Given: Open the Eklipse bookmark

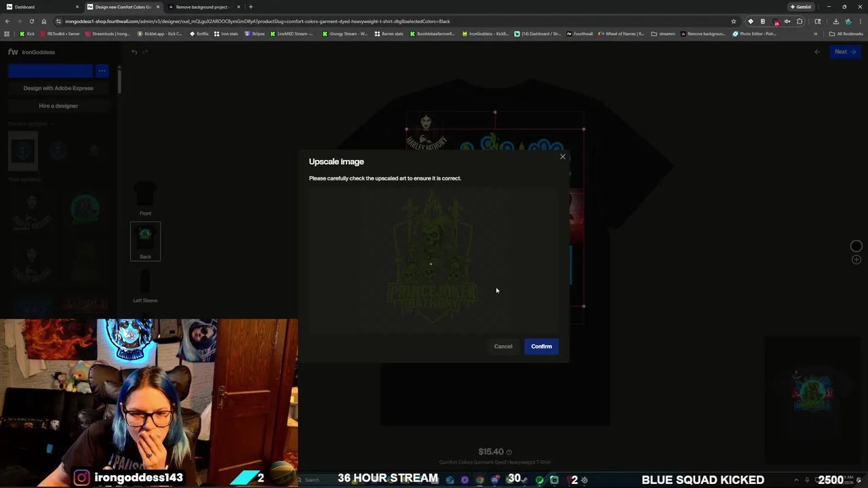Looking at the screenshot, I should point(255,33).
